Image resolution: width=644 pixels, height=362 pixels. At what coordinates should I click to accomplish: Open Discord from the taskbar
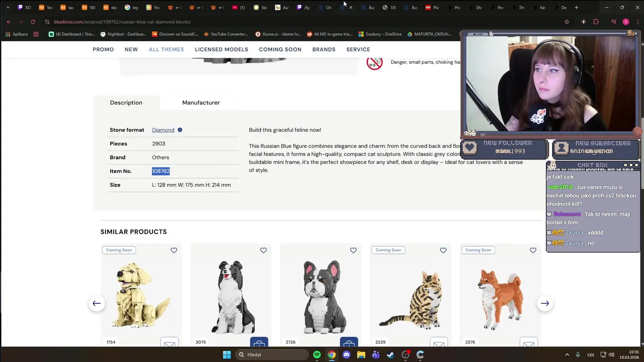pyautogui.click(x=346, y=354)
